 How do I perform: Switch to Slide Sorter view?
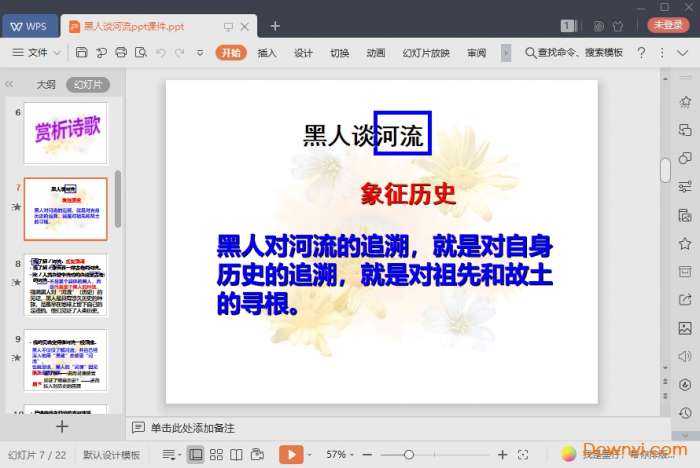click(x=216, y=455)
